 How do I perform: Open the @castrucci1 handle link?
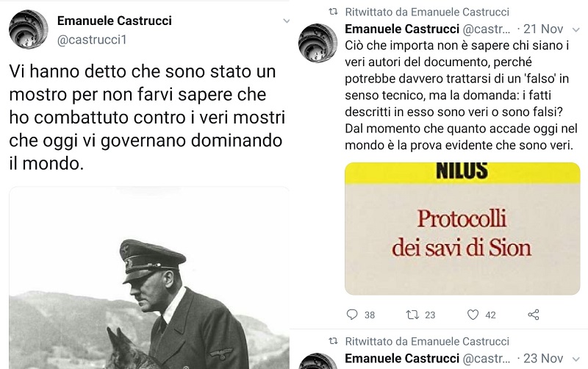[x=92, y=40]
